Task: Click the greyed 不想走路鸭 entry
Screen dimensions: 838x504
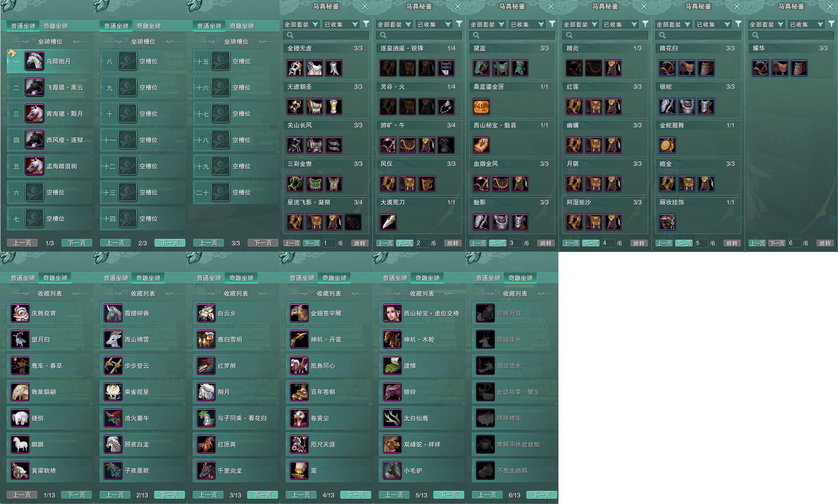Action: click(x=515, y=470)
